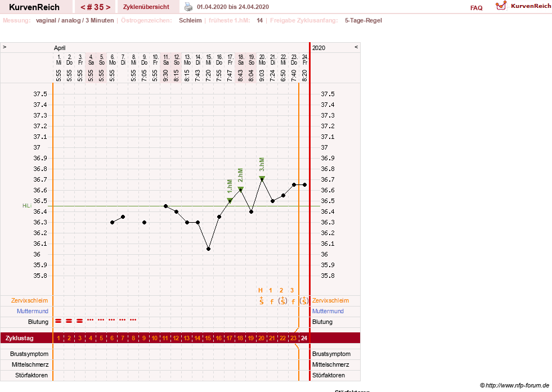The height and width of the screenshot is (392, 552).
Task: Open the Zyklenübersicht tab
Action: tap(146, 7)
